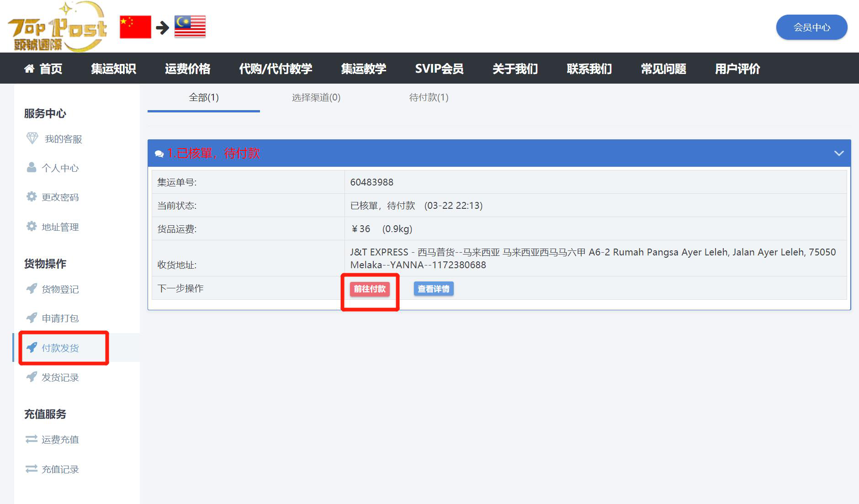Collapse the order panel with chevron arrow

(x=838, y=153)
